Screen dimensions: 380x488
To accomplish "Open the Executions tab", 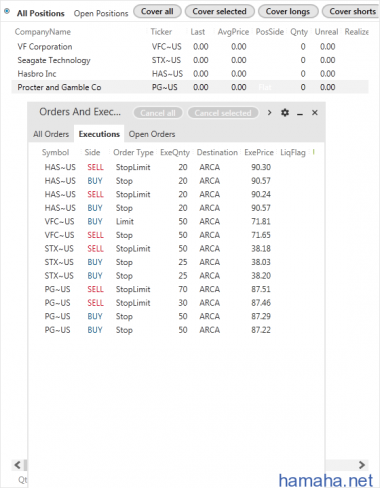I will tap(99, 134).
